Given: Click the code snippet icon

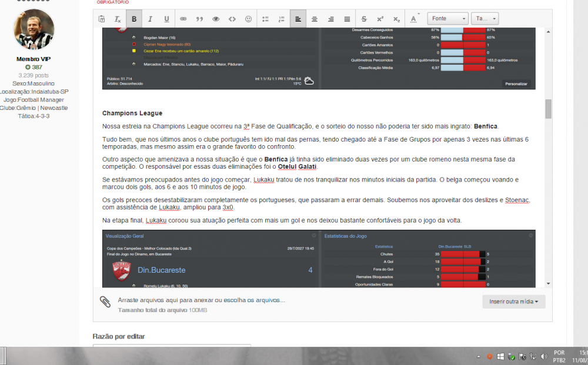Looking at the screenshot, I should click(232, 19).
